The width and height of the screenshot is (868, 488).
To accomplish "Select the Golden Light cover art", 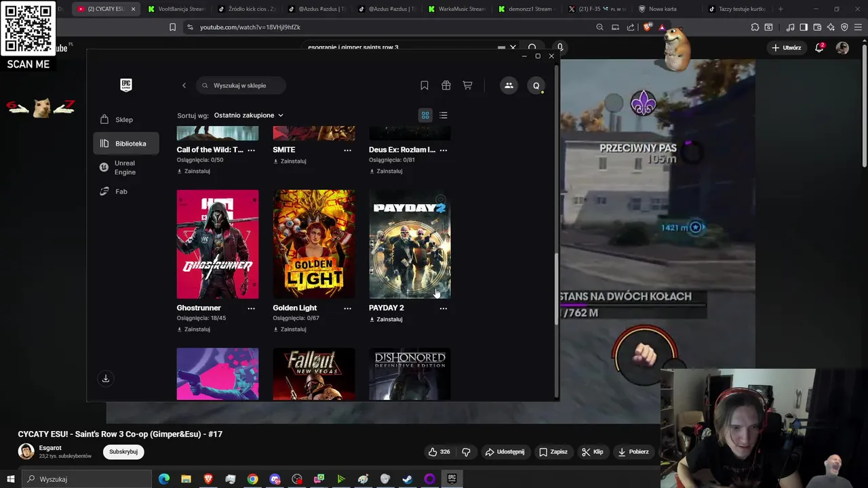I will point(314,244).
